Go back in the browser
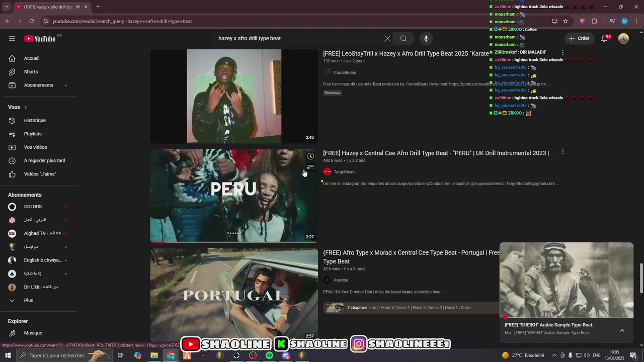 (7, 21)
